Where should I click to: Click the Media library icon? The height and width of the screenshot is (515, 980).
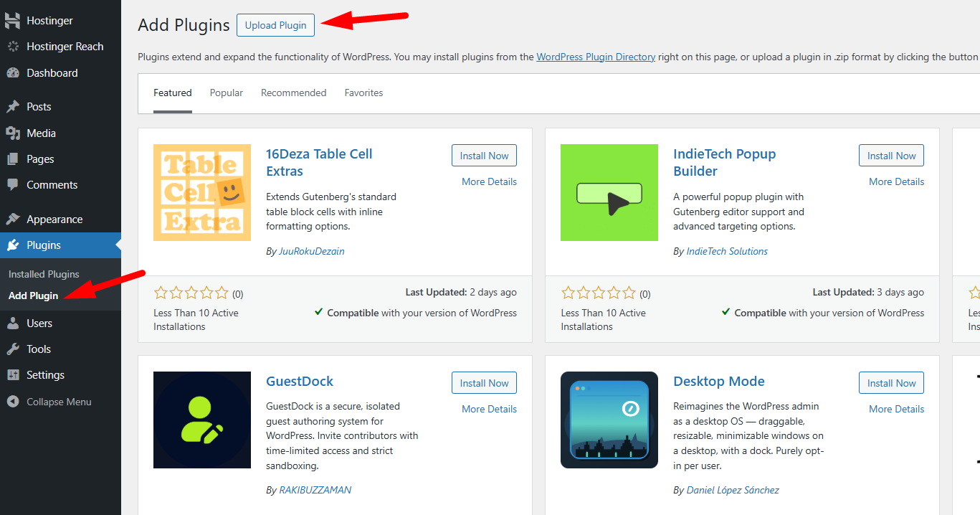coord(13,133)
